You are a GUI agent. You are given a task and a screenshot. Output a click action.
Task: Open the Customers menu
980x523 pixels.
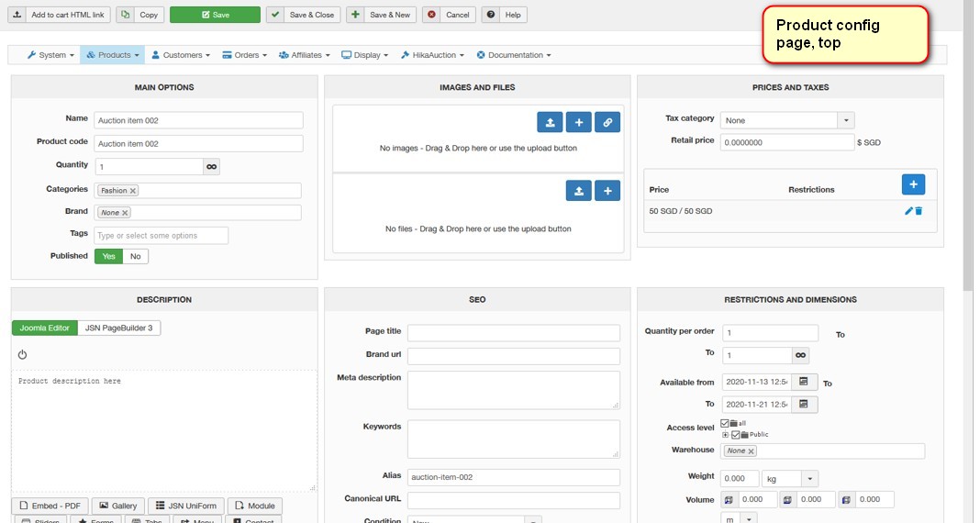(x=181, y=55)
